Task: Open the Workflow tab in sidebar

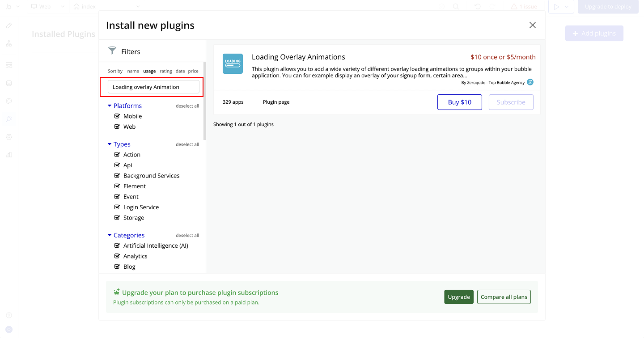Action: tap(9, 43)
